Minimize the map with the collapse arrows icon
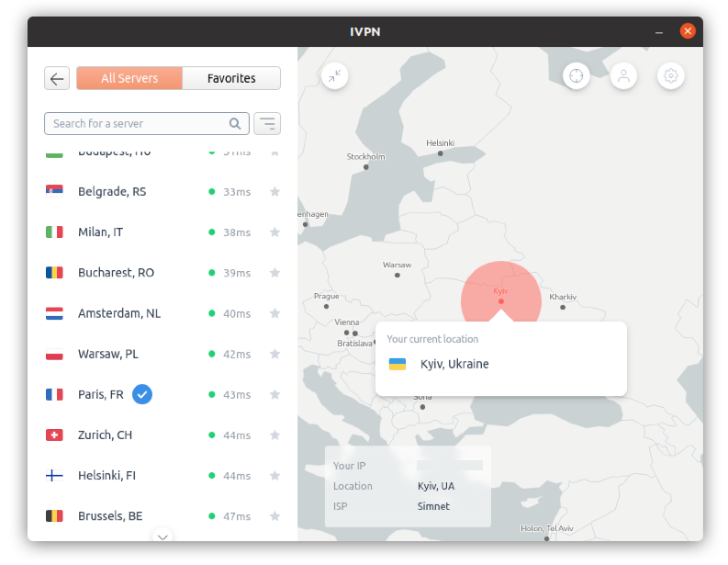 point(335,75)
